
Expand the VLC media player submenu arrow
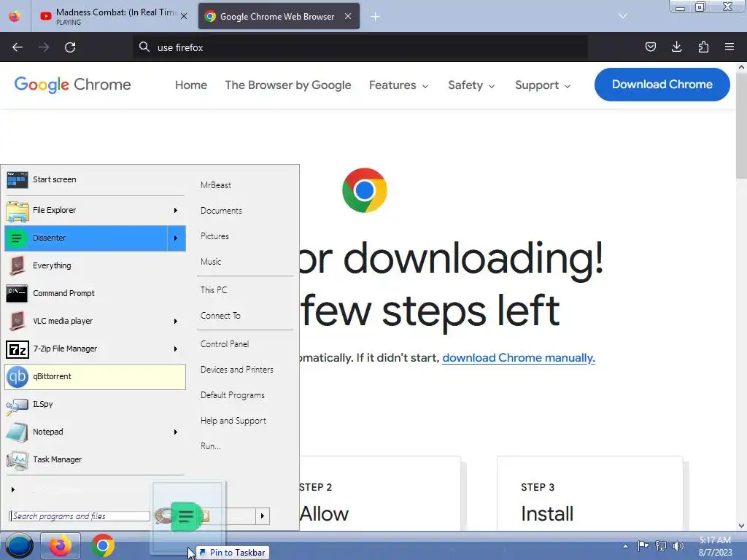click(x=176, y=321)
